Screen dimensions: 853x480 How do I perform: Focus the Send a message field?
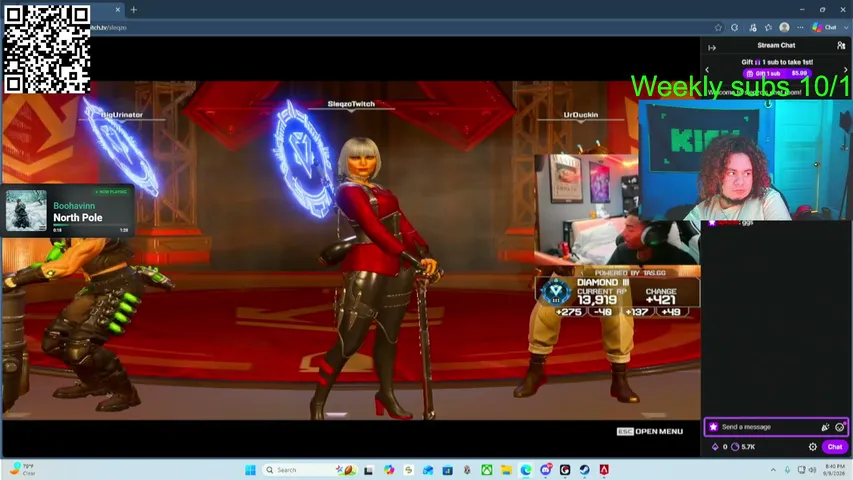pyautogui.click(x=776, y=427)
